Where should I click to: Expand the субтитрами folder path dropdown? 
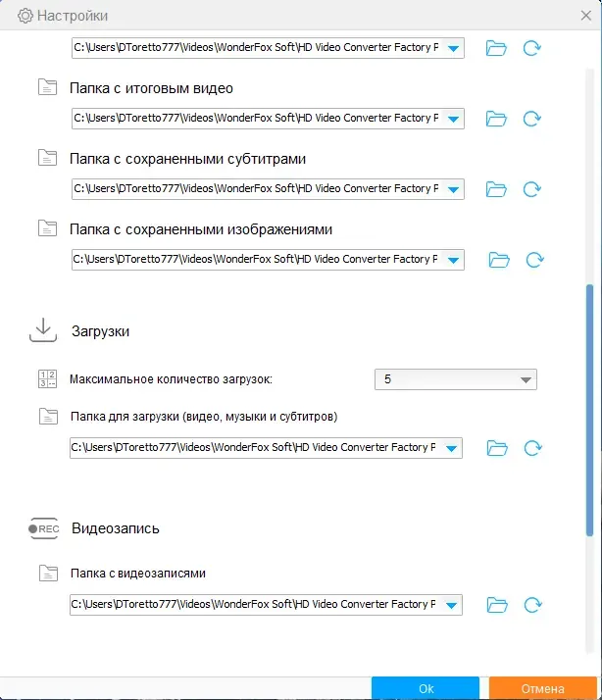point(453,189)
